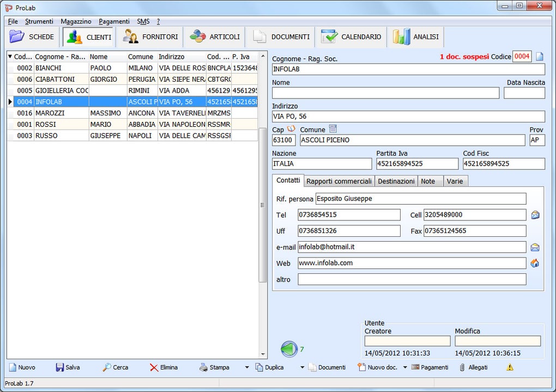
Task: Click the green back arrow icon
Action: coord(289,349)
